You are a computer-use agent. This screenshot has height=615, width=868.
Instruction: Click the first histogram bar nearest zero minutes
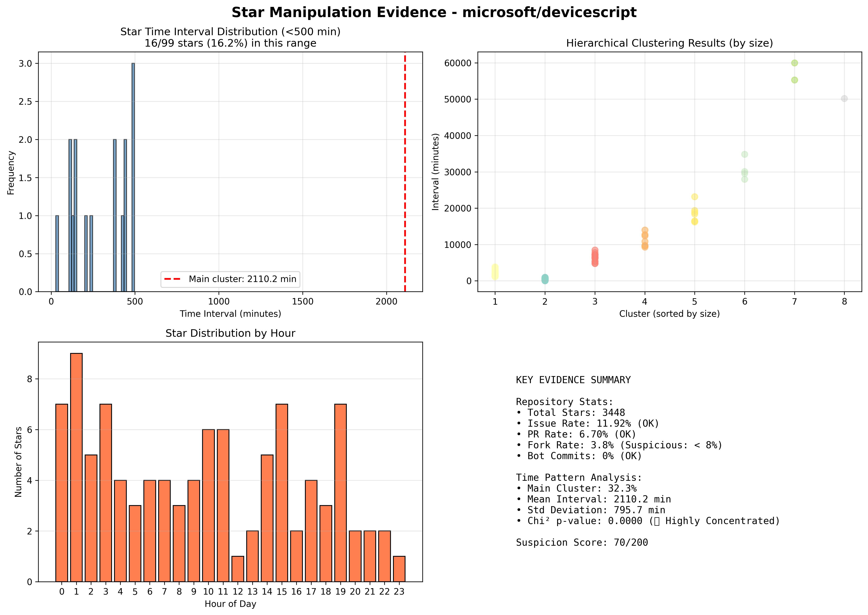(57, 253)
